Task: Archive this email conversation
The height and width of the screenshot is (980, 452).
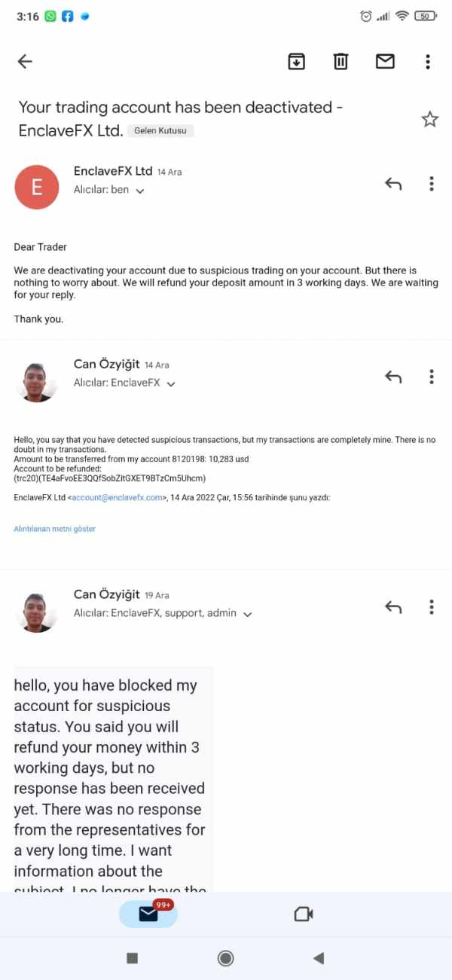Action: [297, 62]
